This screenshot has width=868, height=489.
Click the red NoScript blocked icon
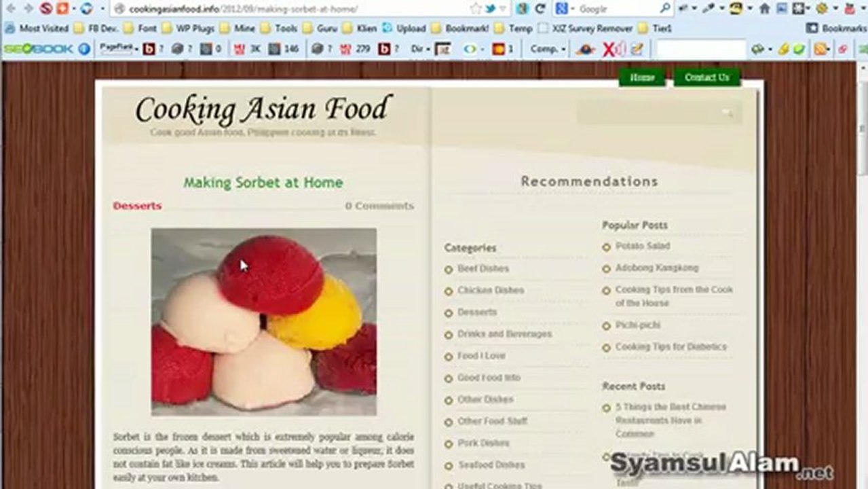(x=46, y=9)
